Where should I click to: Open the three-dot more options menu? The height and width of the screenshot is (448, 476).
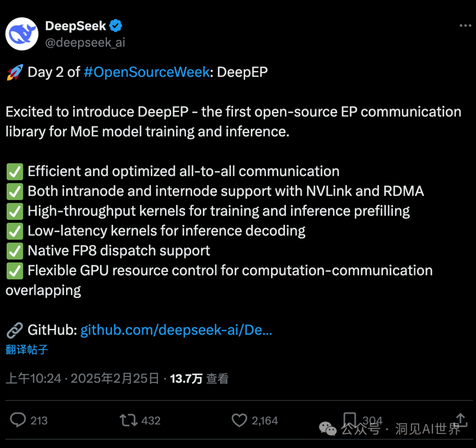(x=465, y=26)
